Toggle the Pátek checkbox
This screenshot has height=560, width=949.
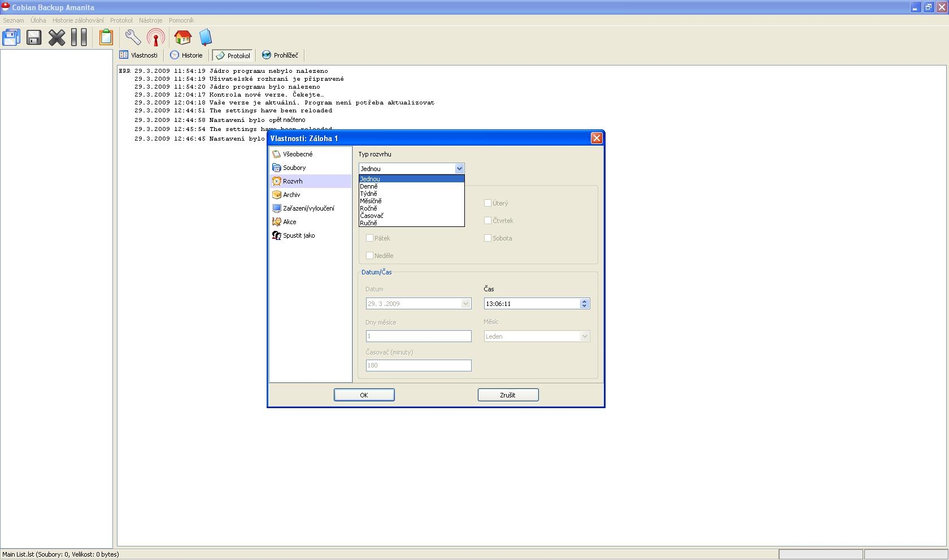coord(369,238)
